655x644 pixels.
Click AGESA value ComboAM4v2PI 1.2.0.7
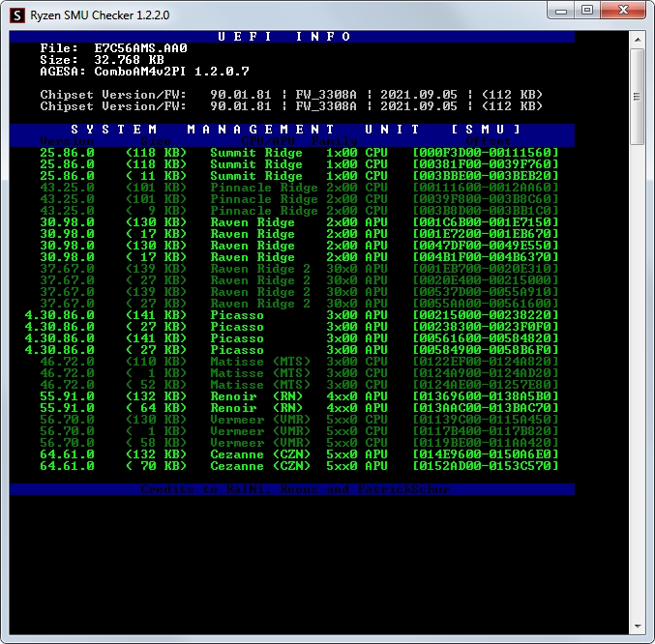coord(171,72)
